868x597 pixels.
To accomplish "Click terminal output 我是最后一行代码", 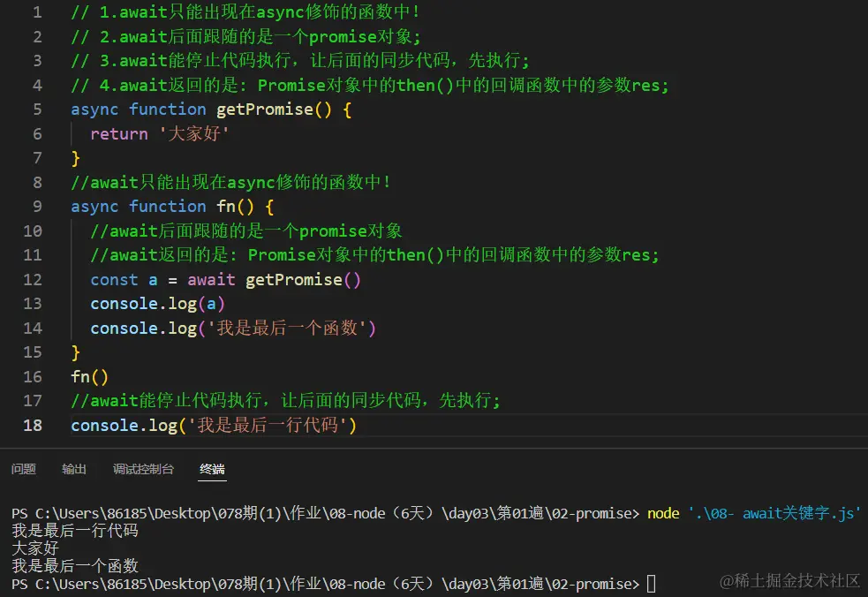I will click(x=75, y=531).
